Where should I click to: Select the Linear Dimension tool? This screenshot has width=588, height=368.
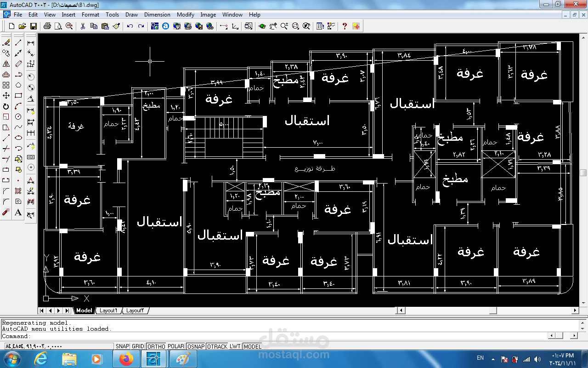(31, 42)
